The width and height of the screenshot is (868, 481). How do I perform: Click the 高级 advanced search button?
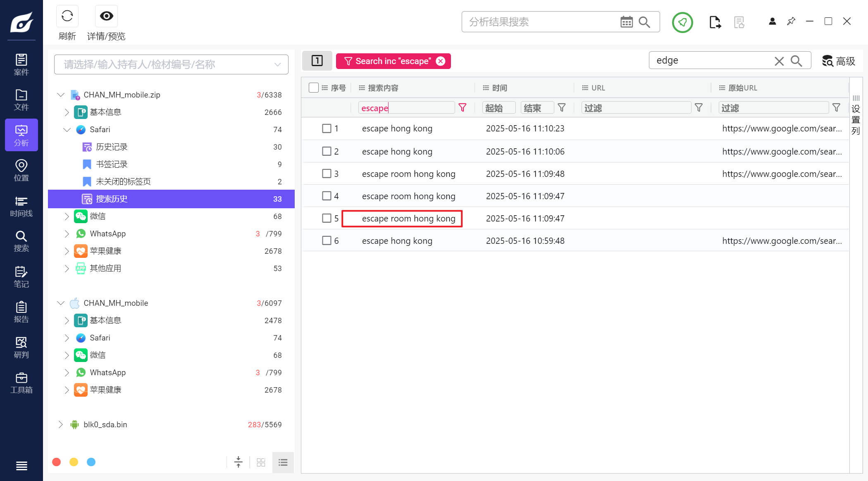(x=838, y=61)
